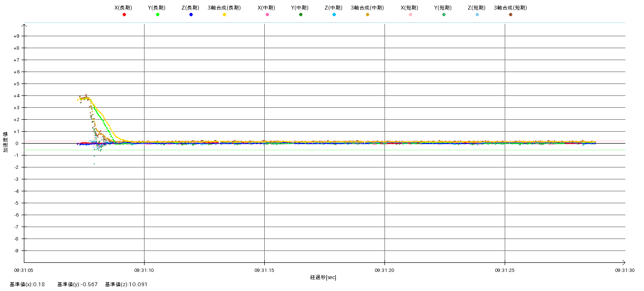The image size is (644, 291).
Task: Click the 09:31:10 time axis label
Action: [144, 270]
